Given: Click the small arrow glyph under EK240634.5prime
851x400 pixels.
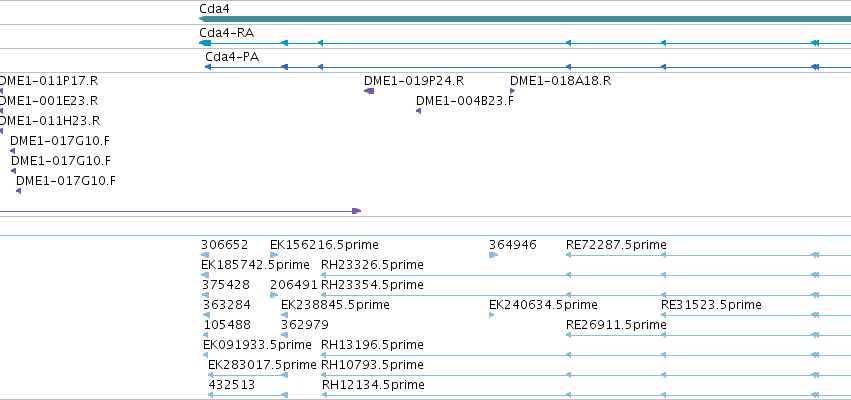Looking at the screenshot, I should (x=492, y=315).
